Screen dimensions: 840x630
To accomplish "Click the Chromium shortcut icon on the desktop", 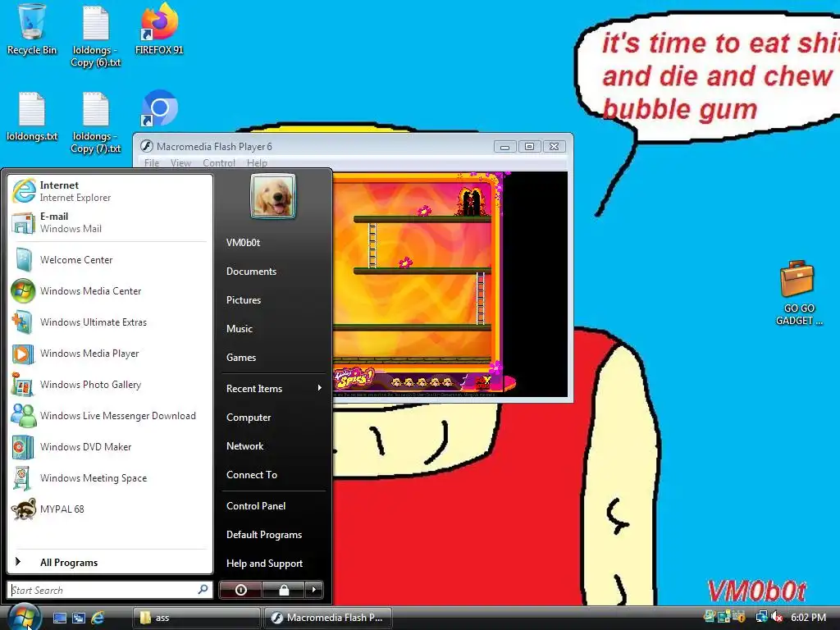I will click(x=160, y=109).
